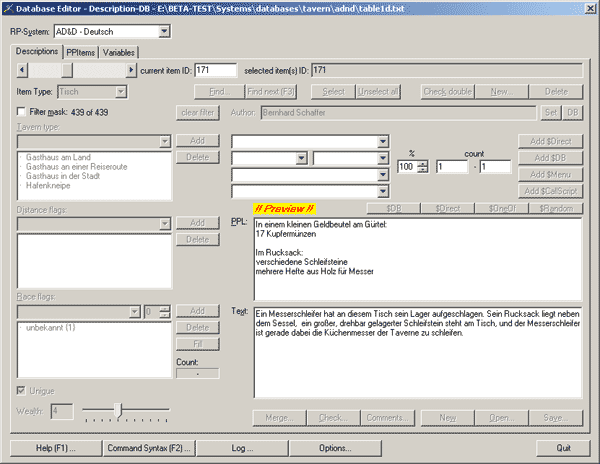Open the RP-System dropdown
600x464 pixels.
(164, 32)
